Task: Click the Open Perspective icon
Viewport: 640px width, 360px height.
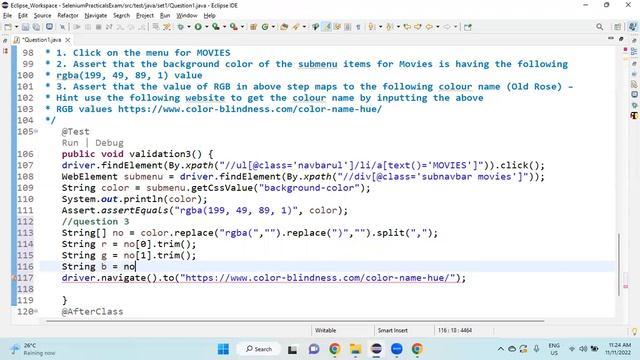Action: (x=618, y=27)
